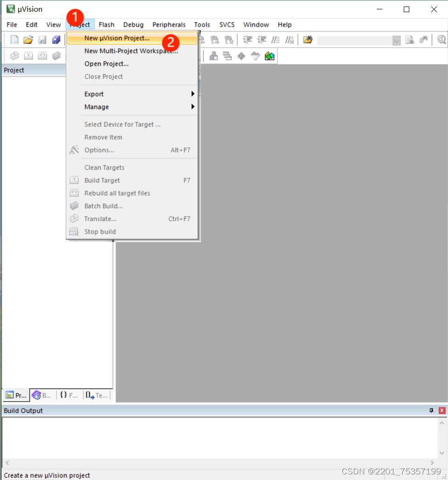This screenshot has width=448, height=480.
Task: Open the Window menu
Action: [x=256, y=24]
